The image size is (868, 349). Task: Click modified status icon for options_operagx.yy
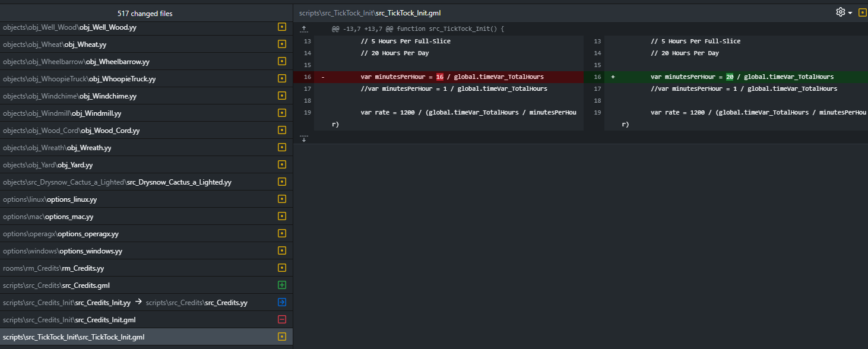pyautogui.click(x=282, y=234)
